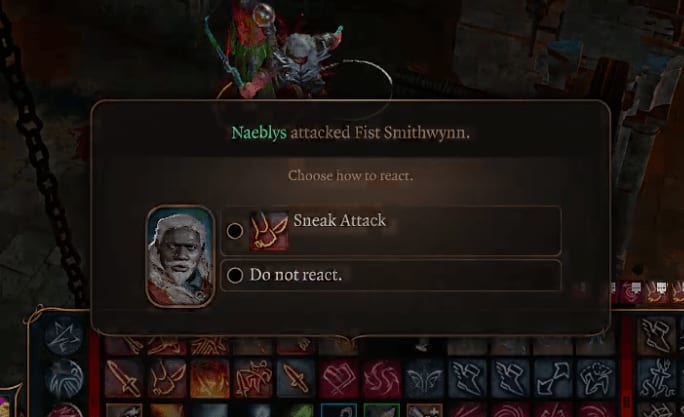Select the leaping figure Jump icon at far right

657,378
